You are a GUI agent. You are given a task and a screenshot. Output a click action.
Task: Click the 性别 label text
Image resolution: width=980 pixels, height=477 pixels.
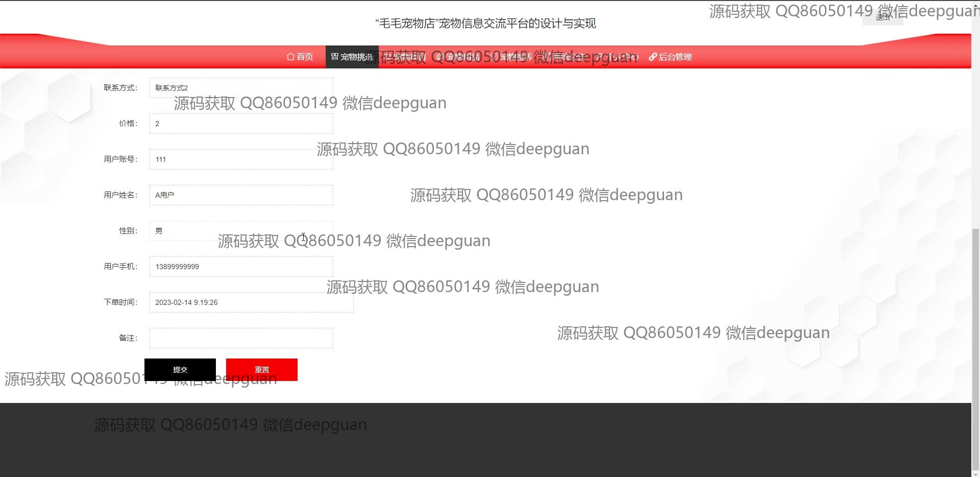point(128,231)
